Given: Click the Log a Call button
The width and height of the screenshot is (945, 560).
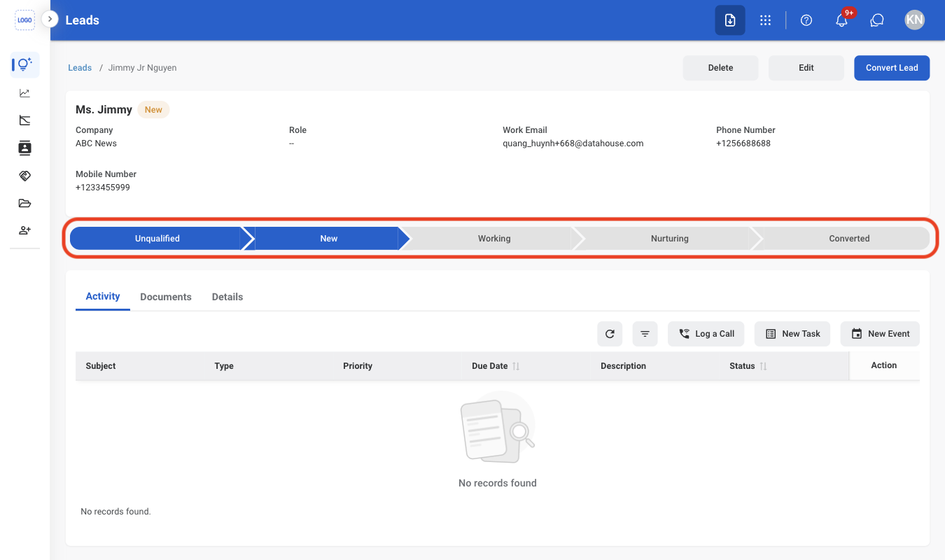Looking at the screenshot, I should click(x=706, y=334).
